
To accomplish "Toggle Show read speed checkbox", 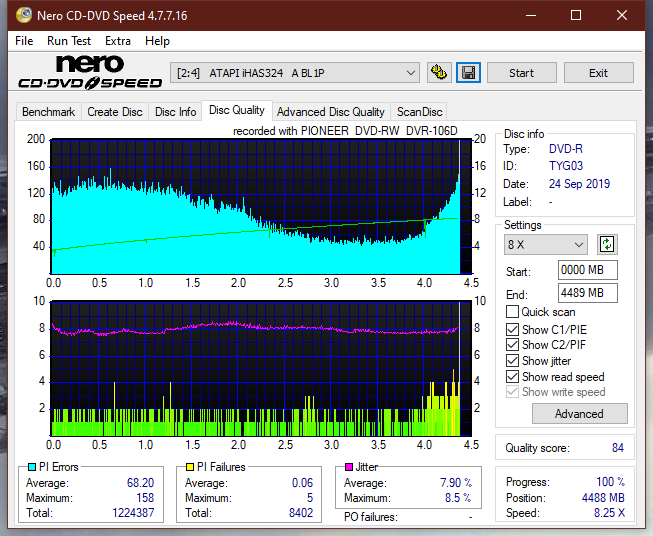I will (512, 376).
